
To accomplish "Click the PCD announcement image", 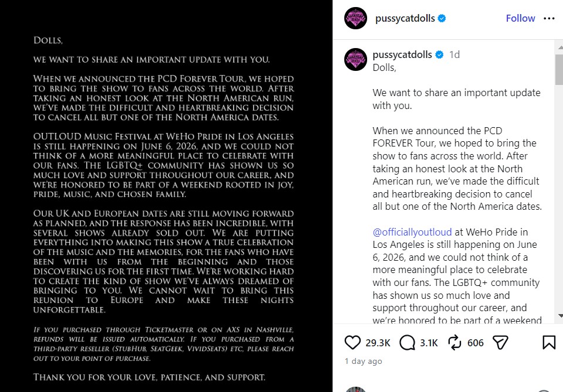I will click(166, 196).
